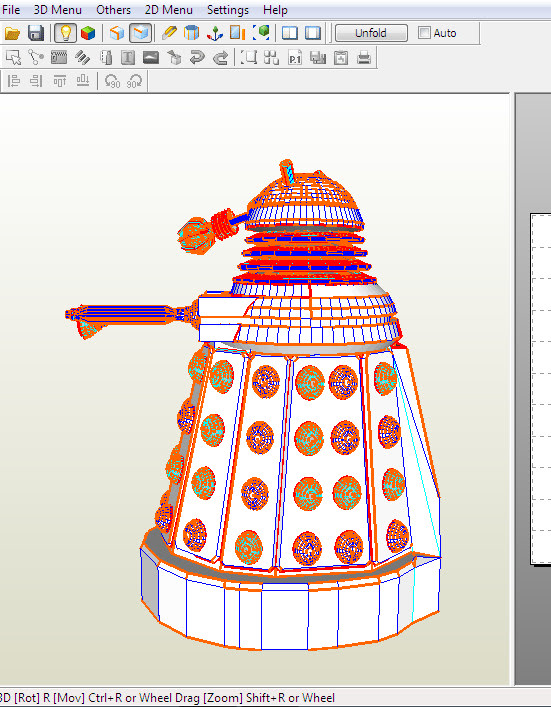Click the clipboard paste icon
The image size is (551, 707).
pos(341,58)
